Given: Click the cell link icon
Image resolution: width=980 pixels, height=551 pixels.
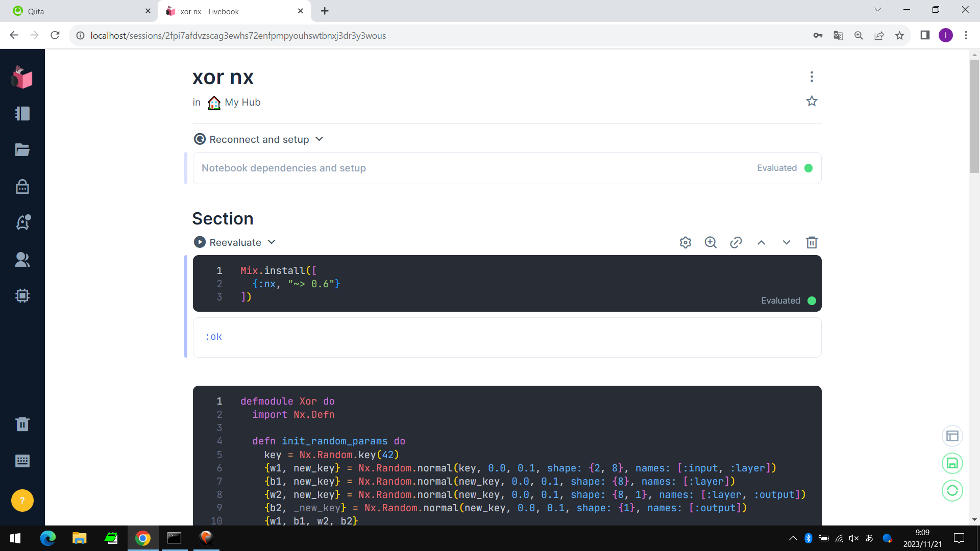Looking at the screenshot, I should [x=736, y=242].
